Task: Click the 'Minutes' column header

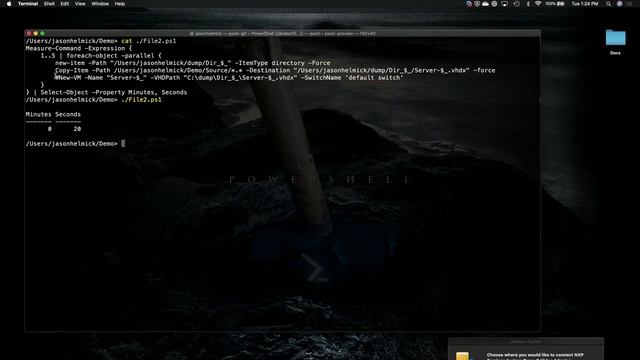Action: pos(38,114)
